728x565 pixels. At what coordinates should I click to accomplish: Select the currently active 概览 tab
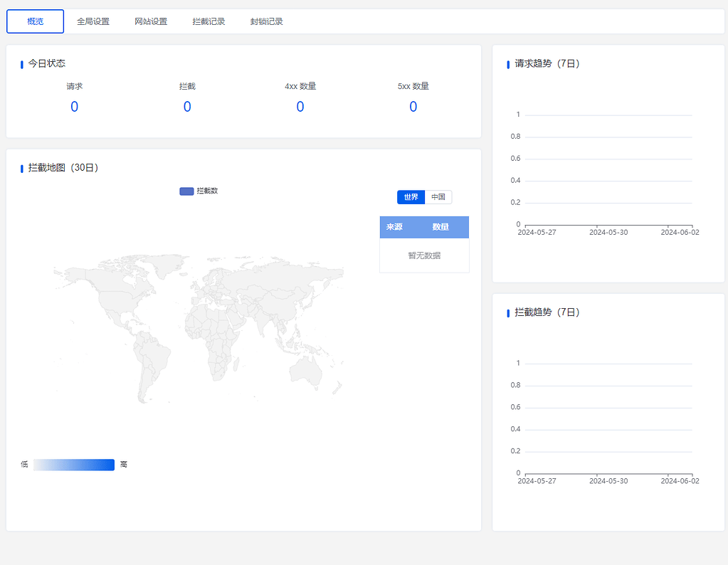tap(35, 21)
